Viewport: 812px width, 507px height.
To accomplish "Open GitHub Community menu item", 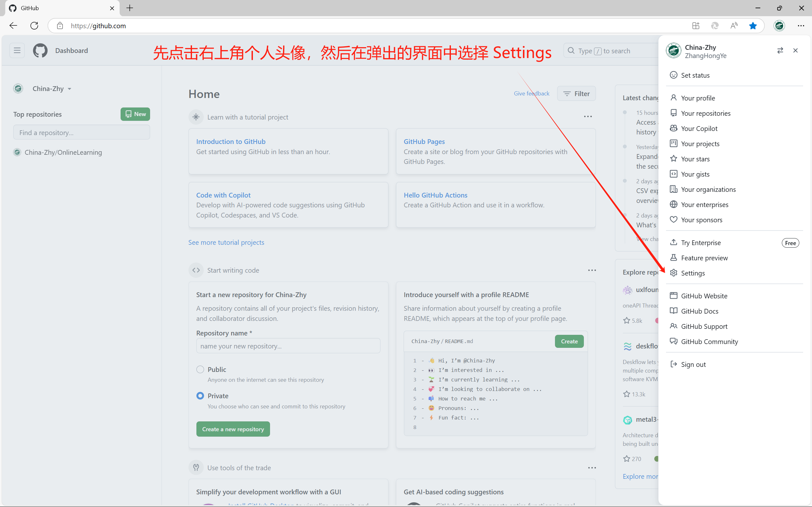I will pos(735,342).
